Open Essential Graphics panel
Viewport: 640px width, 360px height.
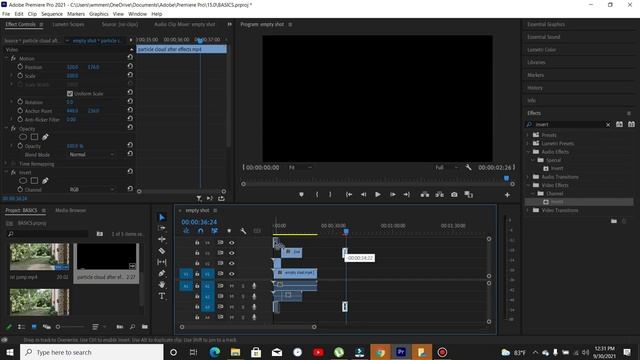coord(546,24)
